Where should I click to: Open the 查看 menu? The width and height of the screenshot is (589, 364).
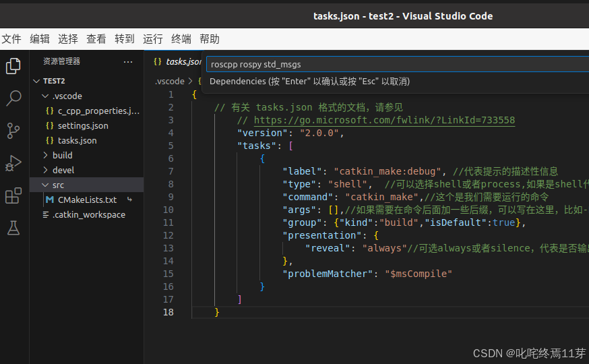click(x=96, y=38)
